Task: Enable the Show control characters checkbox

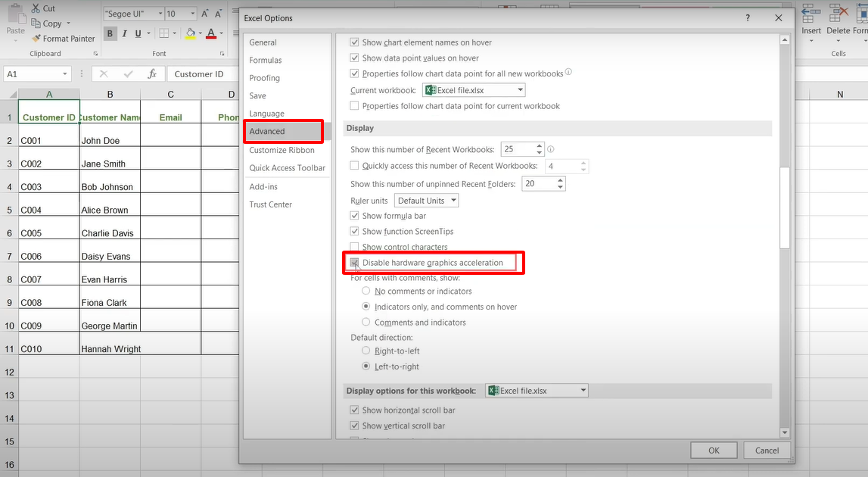Action: point(354,246)
